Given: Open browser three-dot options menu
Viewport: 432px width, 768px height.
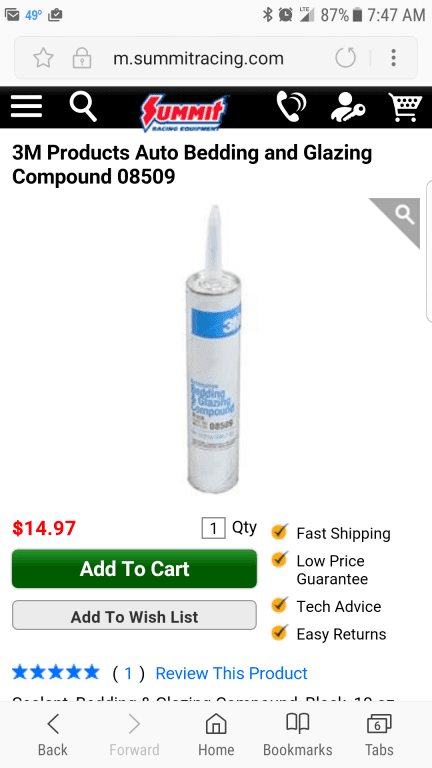Looking at the screenshot, I should (393, 58).
